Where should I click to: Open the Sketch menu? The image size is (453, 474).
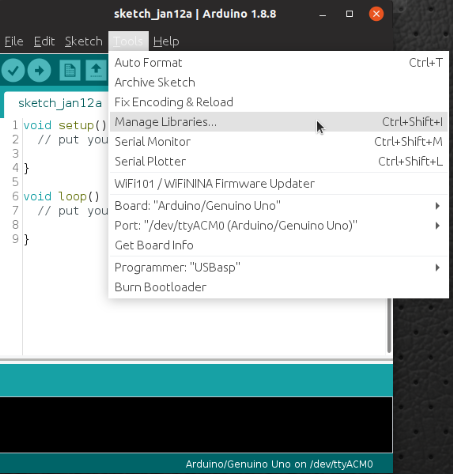[x=83, y=41]
